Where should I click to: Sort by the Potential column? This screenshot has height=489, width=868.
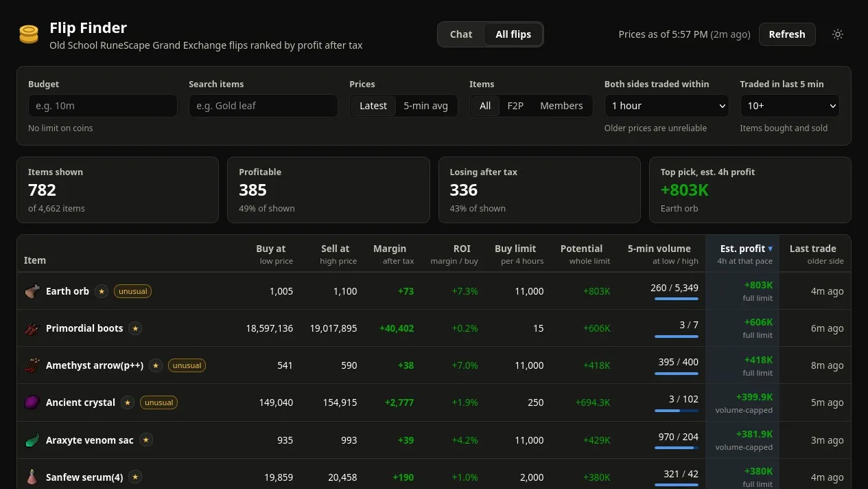(582, 254)
